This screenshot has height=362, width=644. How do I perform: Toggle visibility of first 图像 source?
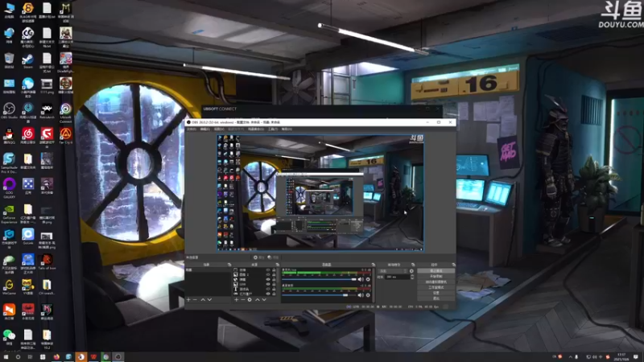[x=268, y=269]
